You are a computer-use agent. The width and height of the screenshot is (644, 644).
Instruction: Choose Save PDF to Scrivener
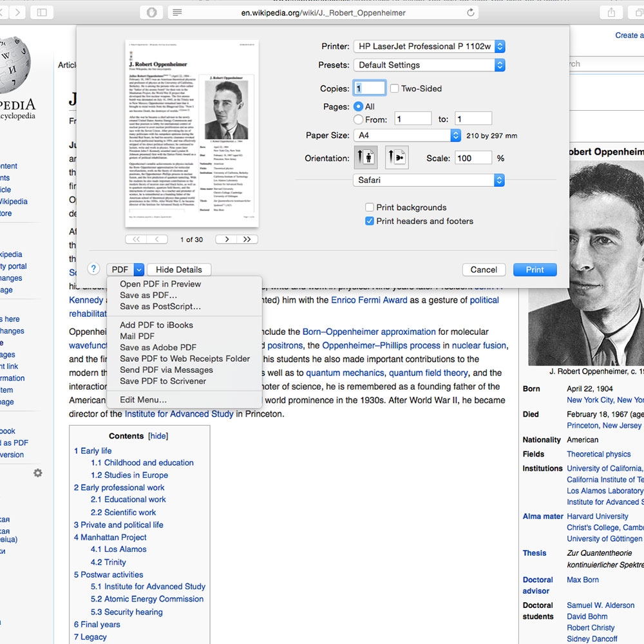coord(163,381)
